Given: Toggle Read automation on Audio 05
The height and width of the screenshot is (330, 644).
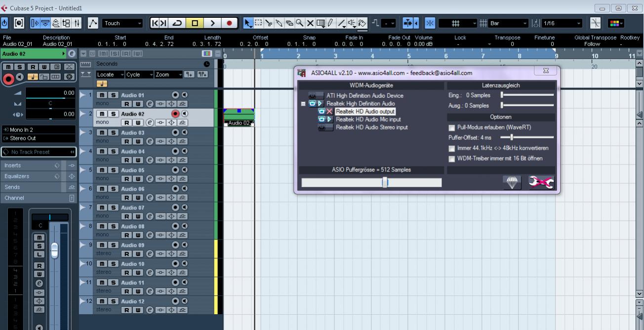Looking at the screenshot, I should 126,179.
